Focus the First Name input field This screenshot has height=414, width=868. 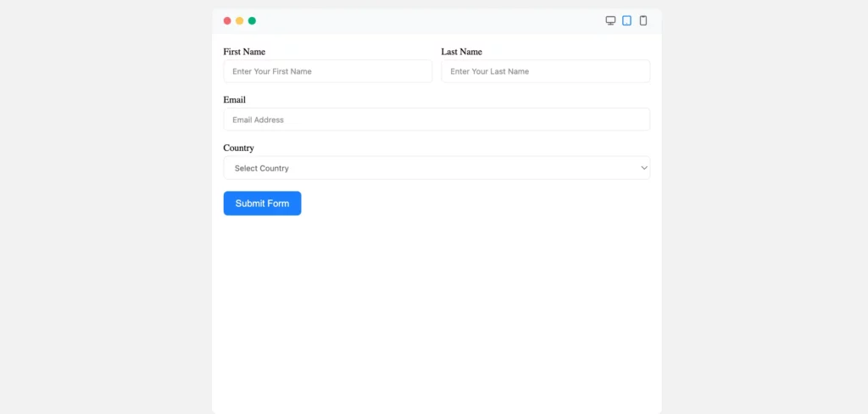click(x=328, y=71)
